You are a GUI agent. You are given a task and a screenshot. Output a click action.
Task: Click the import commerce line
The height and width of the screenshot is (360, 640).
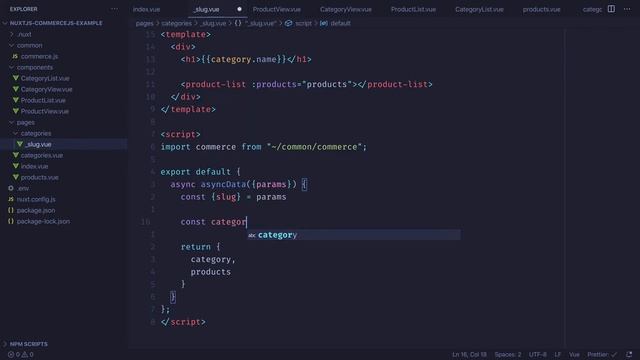264,147
